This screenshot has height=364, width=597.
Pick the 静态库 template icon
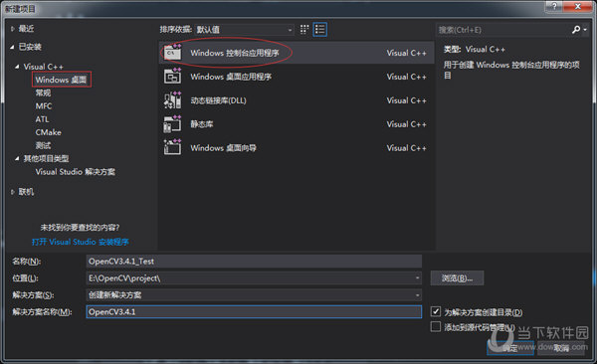[x=172, y=124]
